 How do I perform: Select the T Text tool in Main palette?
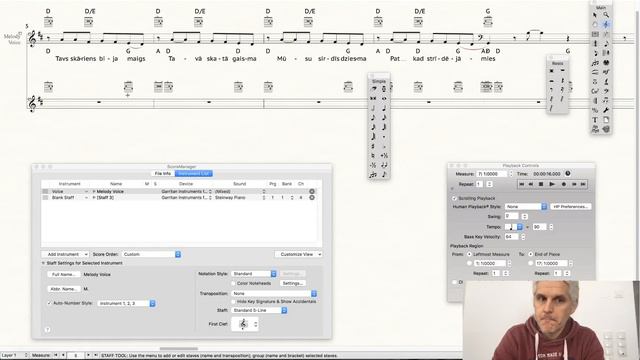[x=595, y=120]
